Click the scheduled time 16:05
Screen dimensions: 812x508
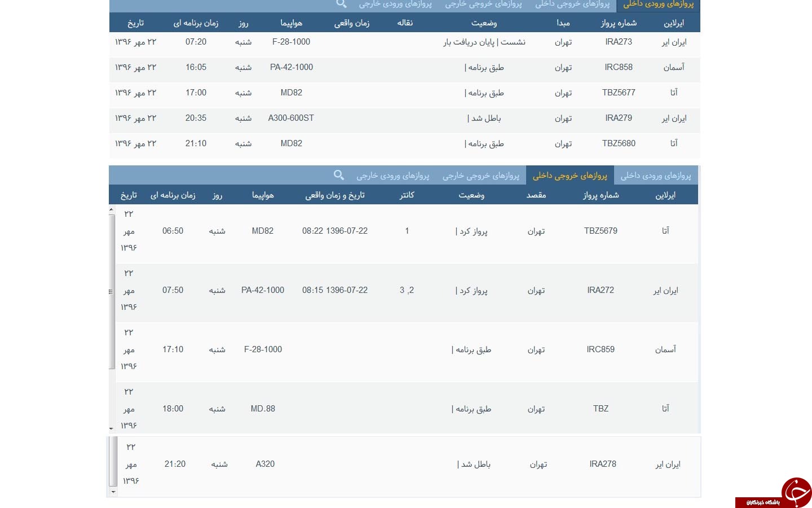click(196, 67)
